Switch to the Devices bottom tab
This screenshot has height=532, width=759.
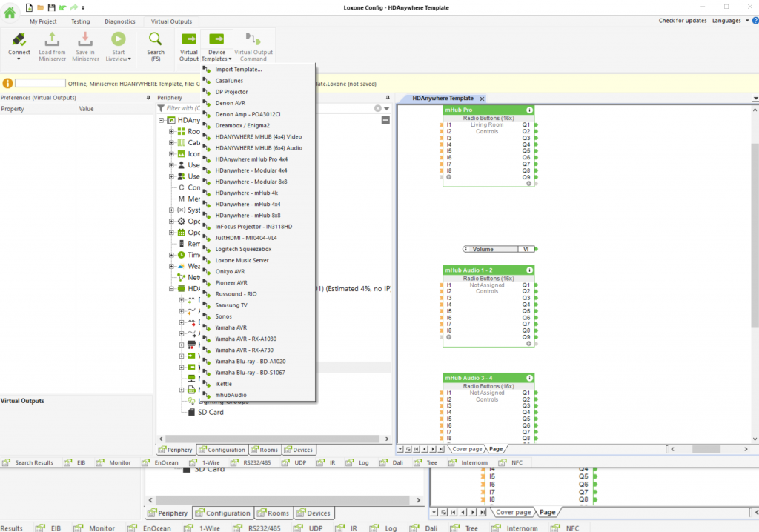[298, 450]
